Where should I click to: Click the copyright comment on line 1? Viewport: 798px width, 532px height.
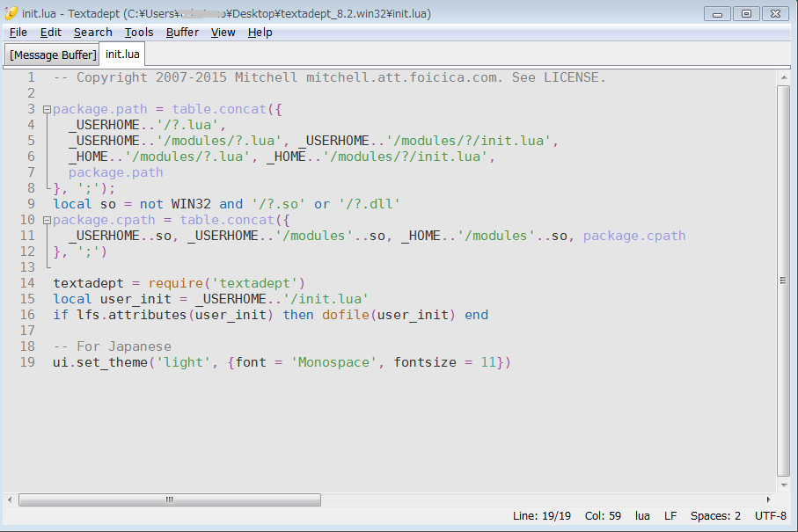coord(330,77)
